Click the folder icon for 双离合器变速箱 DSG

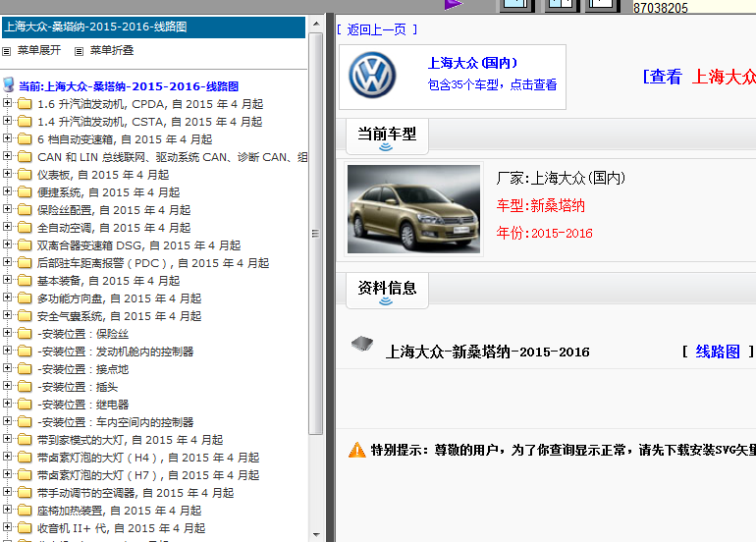pyautogui.click(x=25, y=245)
